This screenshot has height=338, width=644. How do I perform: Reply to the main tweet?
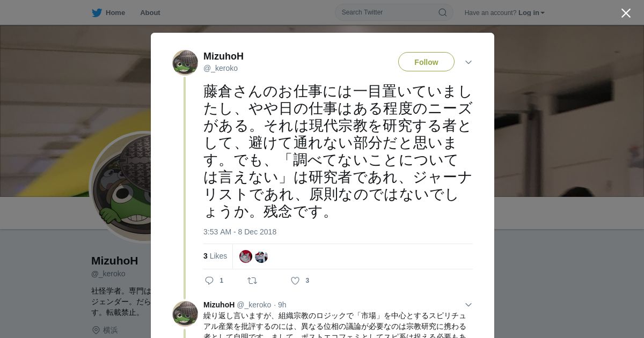click(210, 281)
